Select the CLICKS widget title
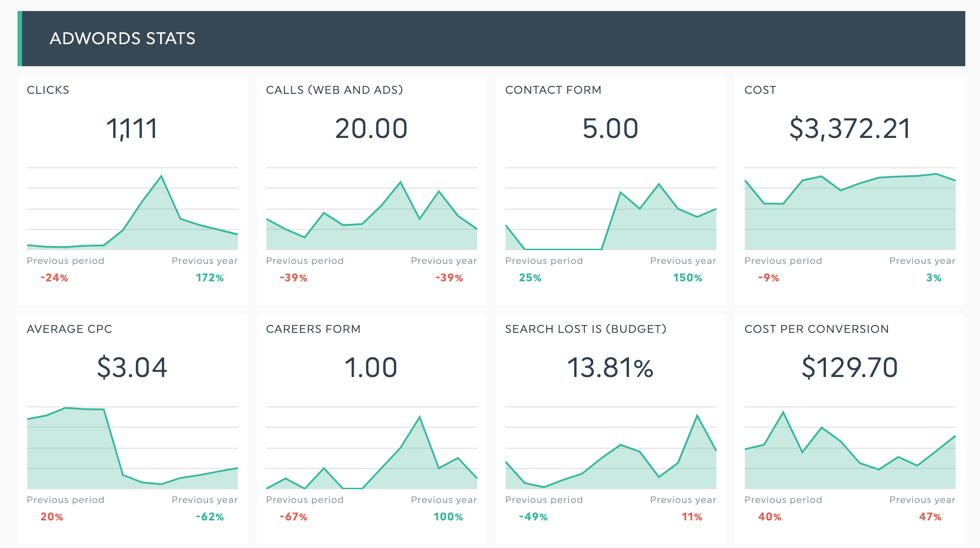980x548 pixels. pyautogui.click(x=48, y=90)
